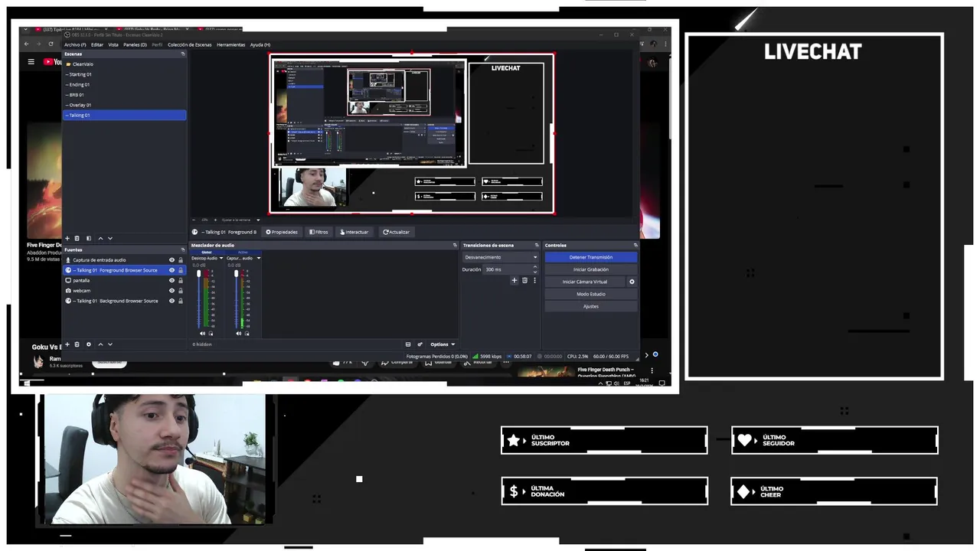Screen dimensions: 980x551
Task: Add a transition with the plus icon
Action: (x=514, y=281)
